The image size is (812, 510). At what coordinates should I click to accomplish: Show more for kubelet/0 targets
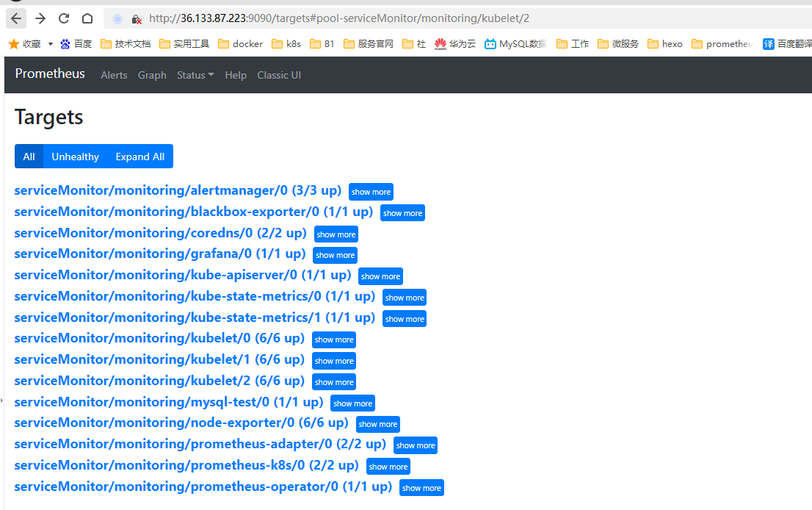point(334,340)
